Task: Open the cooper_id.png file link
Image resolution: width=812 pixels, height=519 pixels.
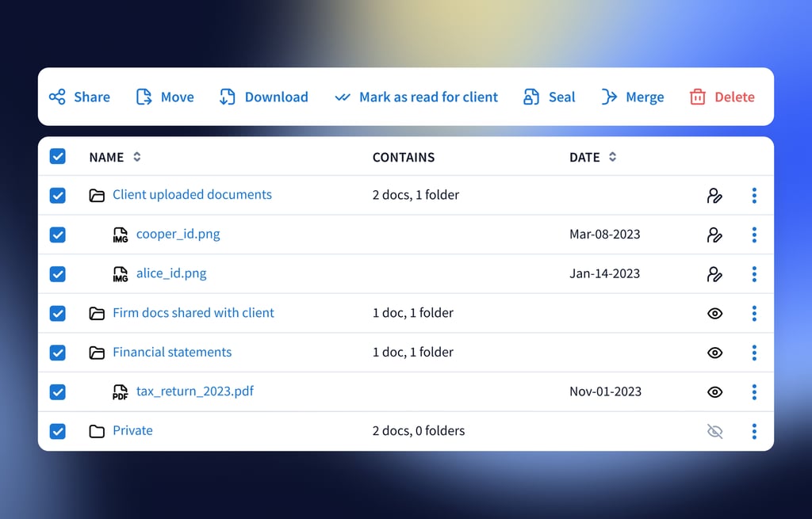Action: click(x=178, y=235)
